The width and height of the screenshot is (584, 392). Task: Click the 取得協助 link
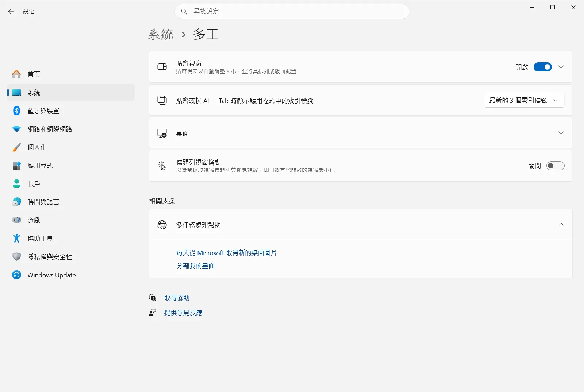177,298
